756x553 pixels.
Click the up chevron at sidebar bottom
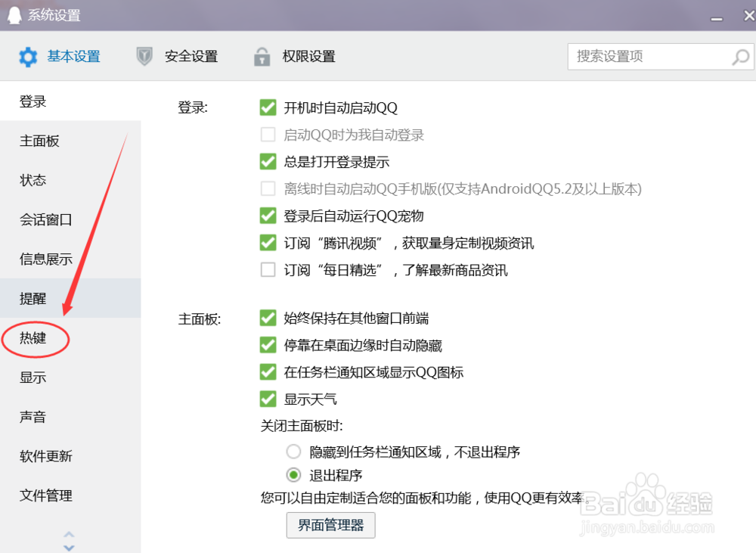click(x=69, y=535)
